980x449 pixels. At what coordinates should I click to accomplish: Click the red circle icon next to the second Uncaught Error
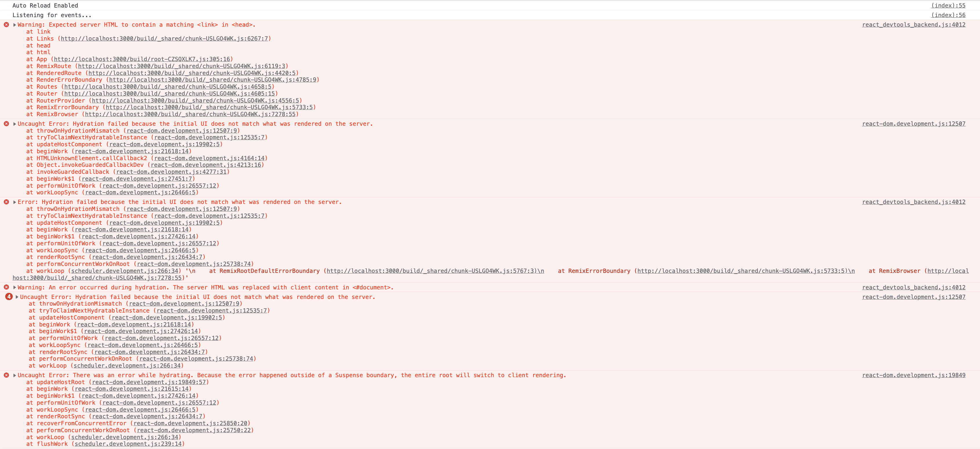click(9, 297)
